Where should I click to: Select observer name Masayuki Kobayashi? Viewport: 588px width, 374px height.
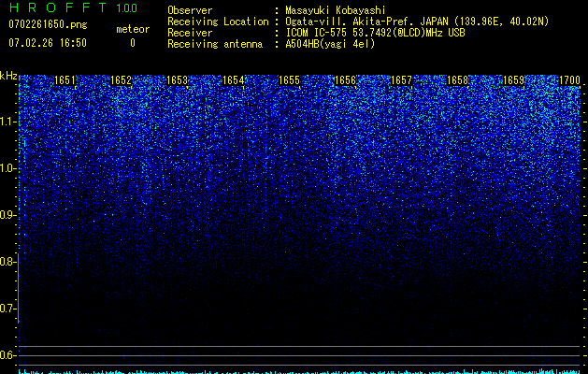(336, 10)
